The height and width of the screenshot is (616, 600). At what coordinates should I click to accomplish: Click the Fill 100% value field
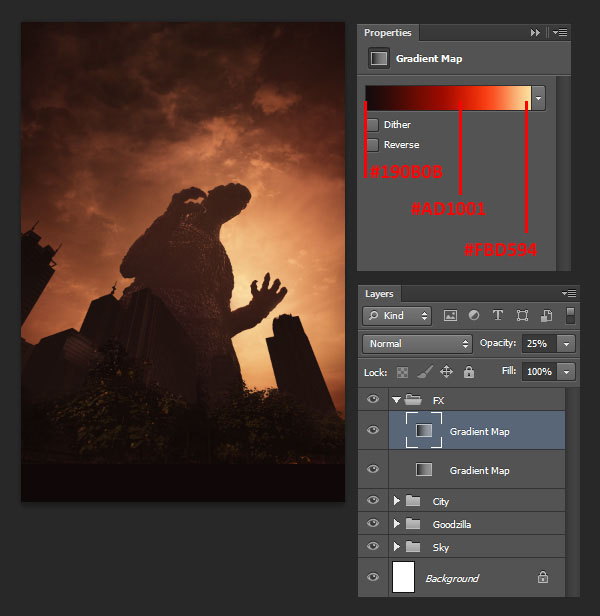539,372
